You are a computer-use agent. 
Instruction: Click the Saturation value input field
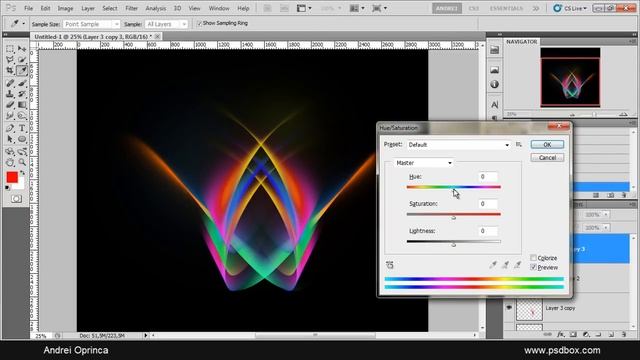(488, 204)
